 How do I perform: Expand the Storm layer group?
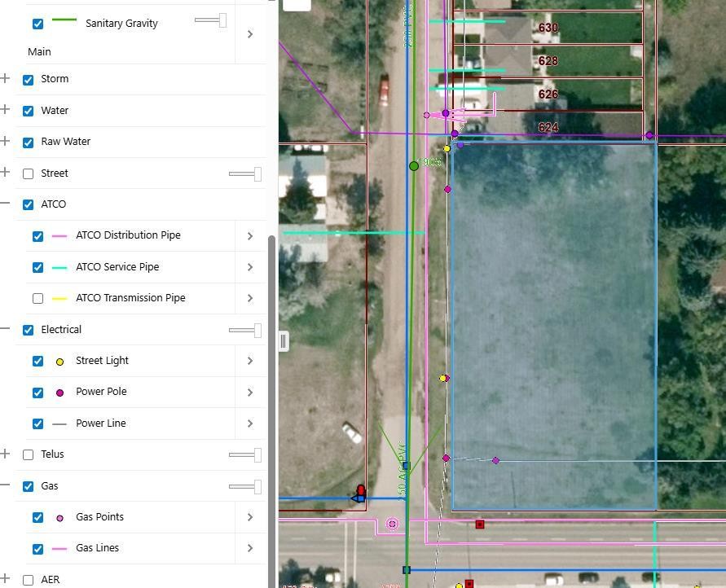[7, 79]
